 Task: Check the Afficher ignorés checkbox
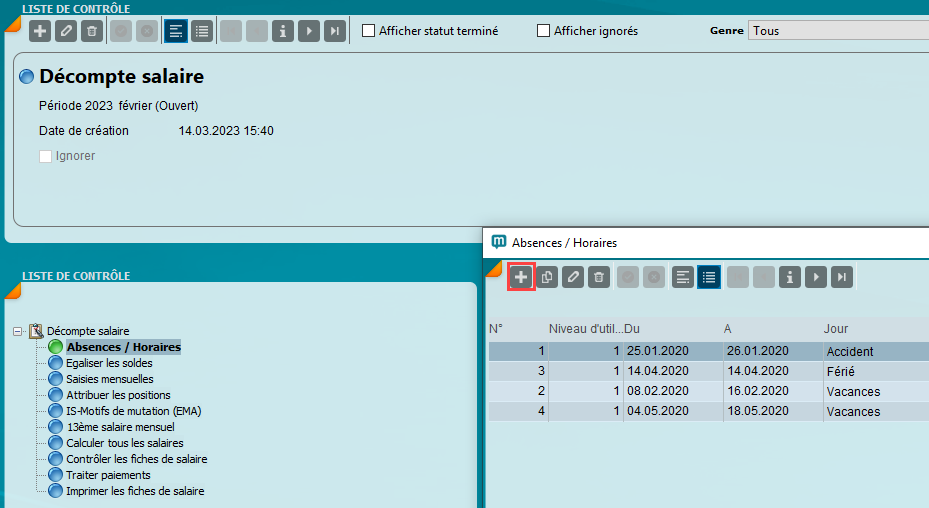[x=544, y=31]
